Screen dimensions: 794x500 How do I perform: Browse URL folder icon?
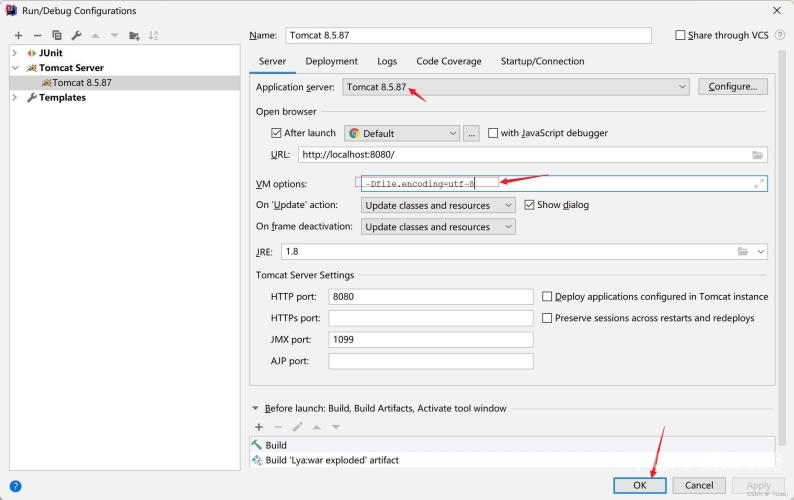757,155
